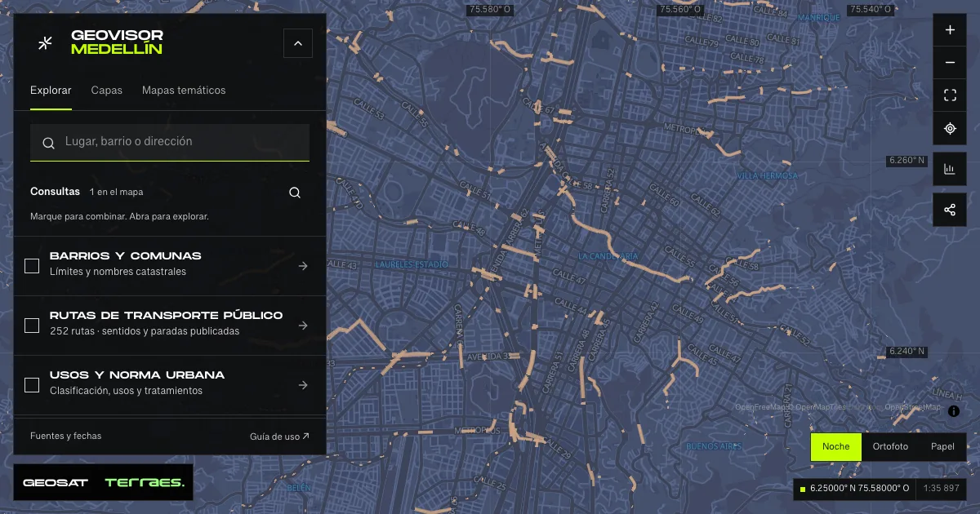Zoom in with the plus button
The height and width of the screenshot is (514, 980).
[x=950, y=30]
